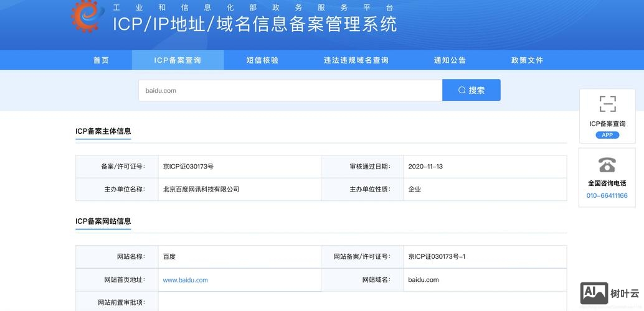Click the 全国咨询电话 sidebar label
The height and width of the screenshot is (311, 644).
coord(607,183)
